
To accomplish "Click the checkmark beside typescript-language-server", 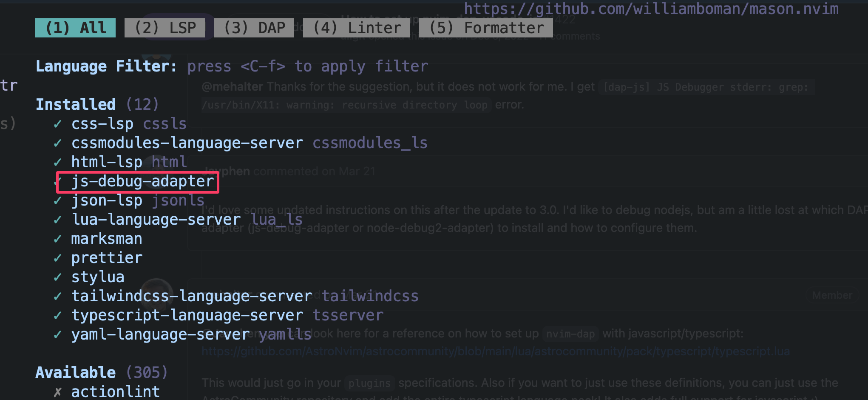I will [x=57, y=315].
